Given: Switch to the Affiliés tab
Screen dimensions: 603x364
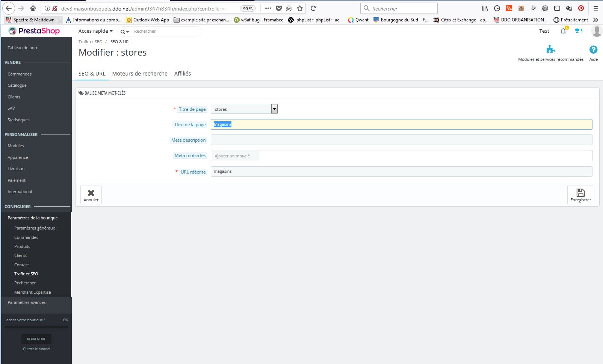Looking at the screenshot, I should tap(183, 74).
